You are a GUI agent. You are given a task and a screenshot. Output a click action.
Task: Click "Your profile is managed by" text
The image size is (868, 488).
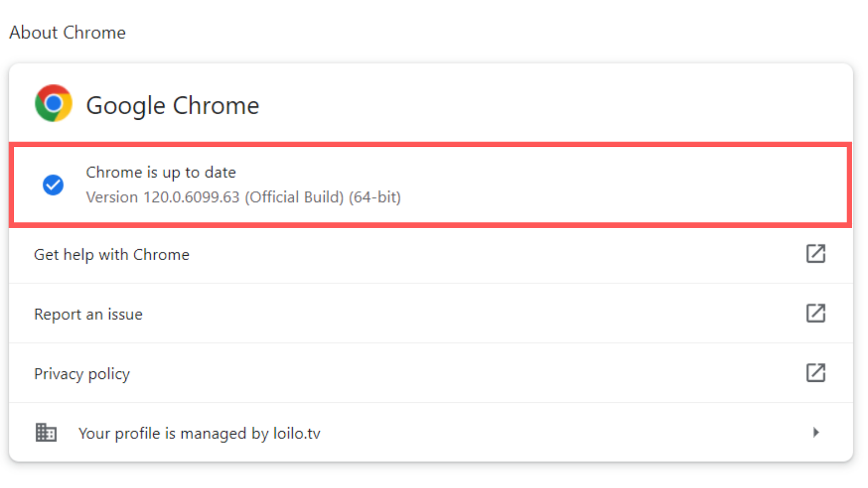174,434
